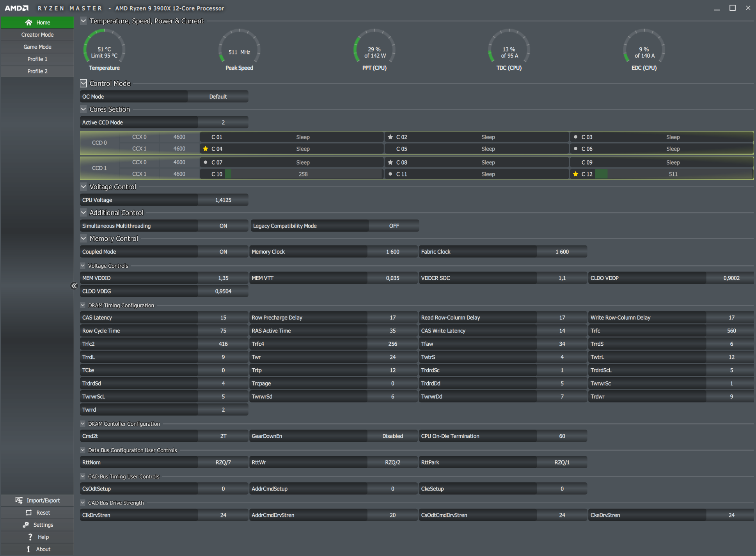
Task: Click the Home house icon
Action: pyautogui.click(x=28, y=23)
